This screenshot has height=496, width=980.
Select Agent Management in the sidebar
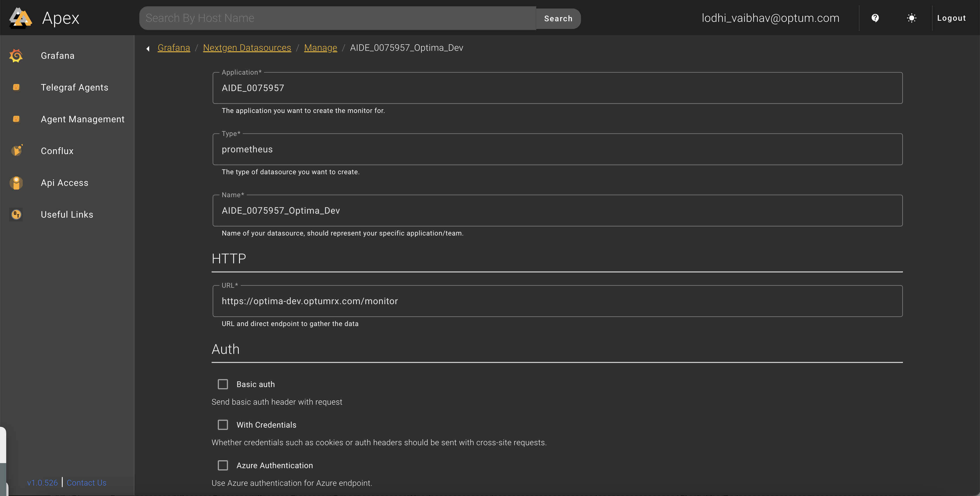click(x=83, y=119)
